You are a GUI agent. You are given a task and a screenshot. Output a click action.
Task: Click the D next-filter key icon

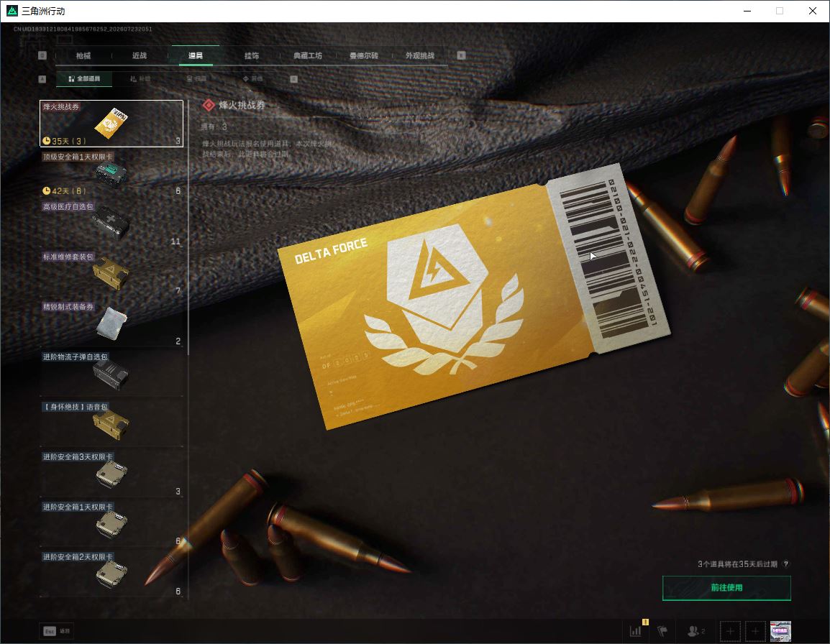point(293,79)
